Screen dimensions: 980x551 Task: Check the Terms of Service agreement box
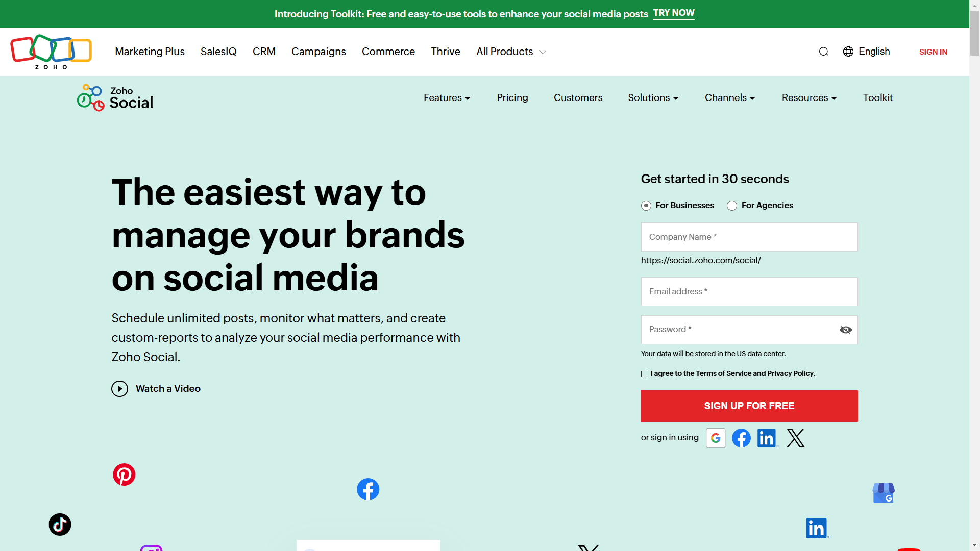click(644, 374)
